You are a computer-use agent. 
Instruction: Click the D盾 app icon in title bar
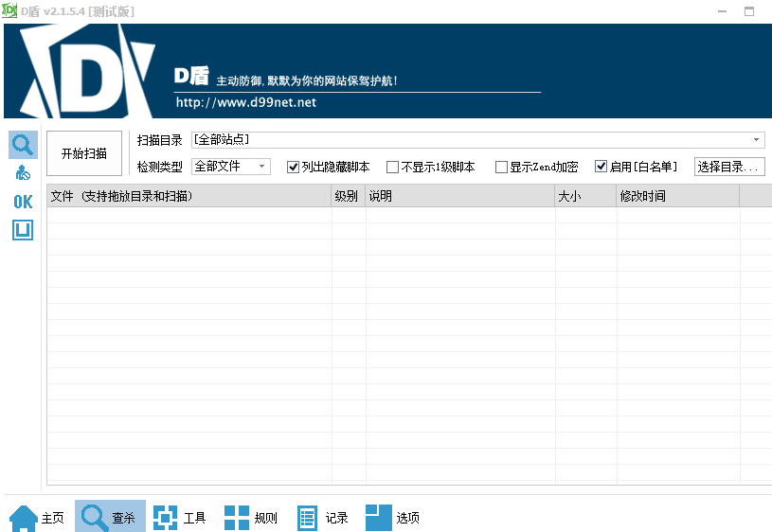click(9, 10)
